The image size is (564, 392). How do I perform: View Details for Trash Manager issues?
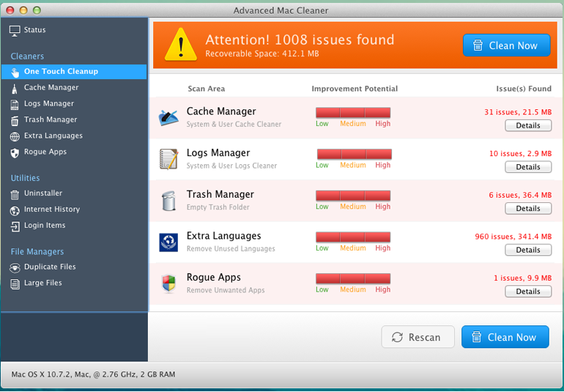(528, 208)
